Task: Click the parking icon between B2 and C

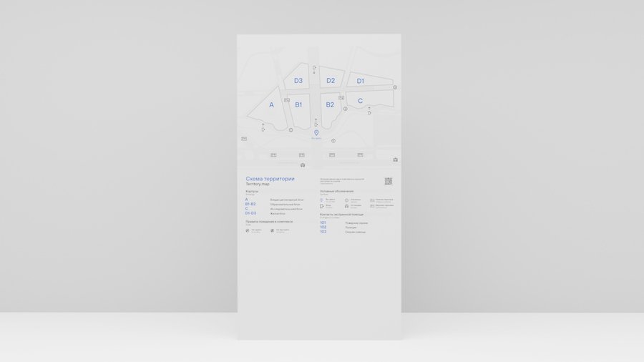Action: [341, 98]
